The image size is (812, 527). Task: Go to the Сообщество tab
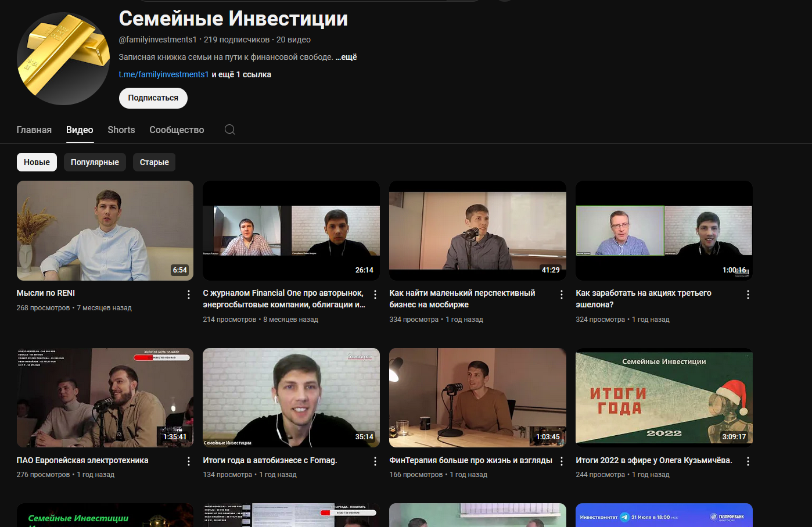[177, 130]
